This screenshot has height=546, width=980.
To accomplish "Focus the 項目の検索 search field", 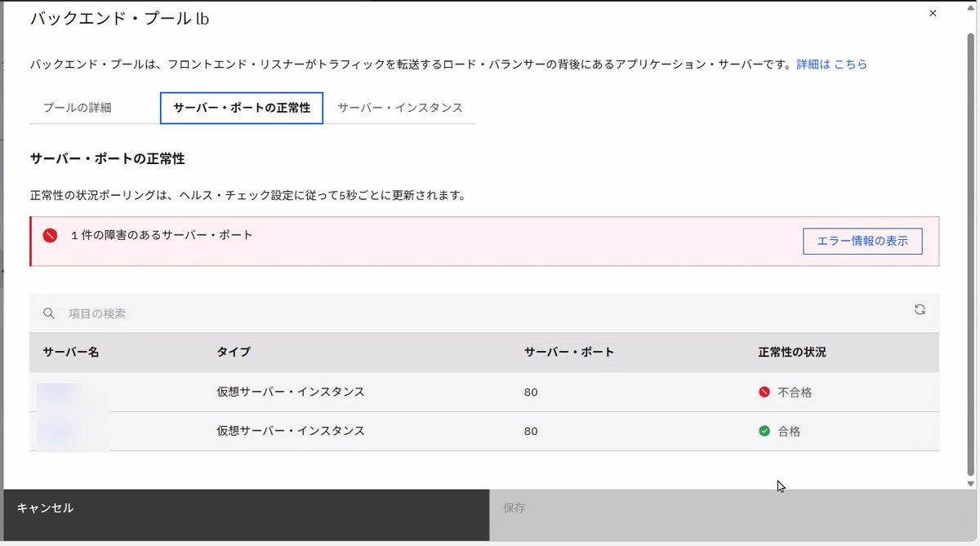I will pyautogui.click(x=483, y=313).
